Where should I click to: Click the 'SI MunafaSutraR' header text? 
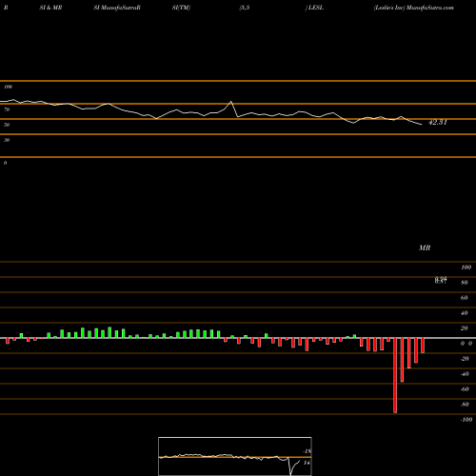[x=117, y=8]
